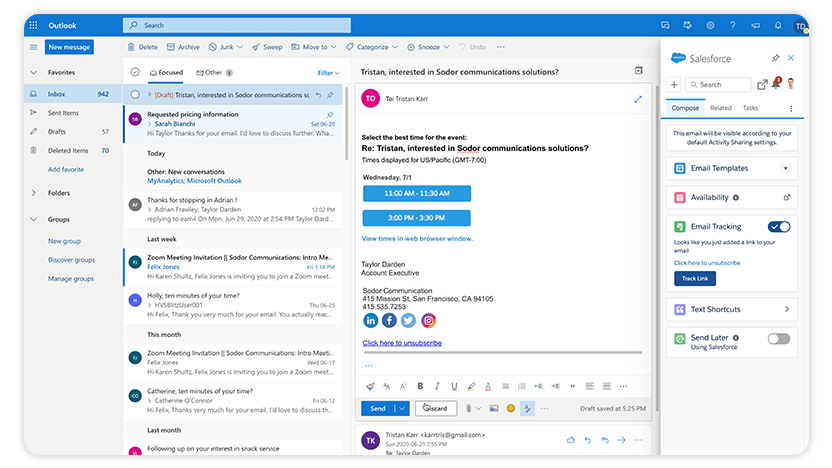Apply bold formatting in compose toolbar

[x=420, y=386]
